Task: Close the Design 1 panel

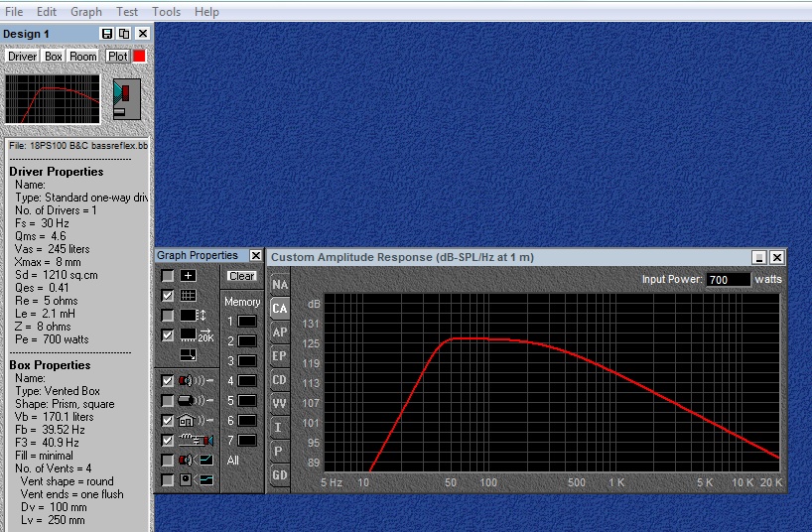Action: pyautogui.click(x=142, y=34)
